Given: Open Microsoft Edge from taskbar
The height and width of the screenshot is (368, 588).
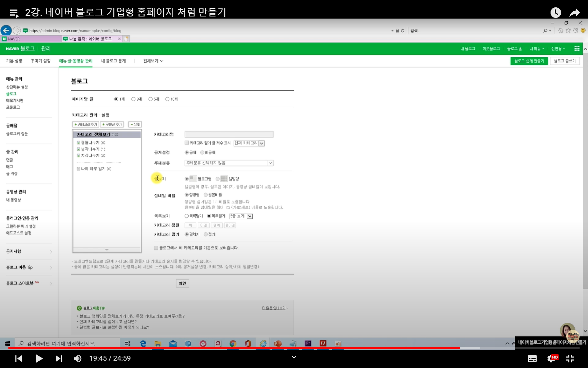Looking at the screenshot, I should [143, 343].
